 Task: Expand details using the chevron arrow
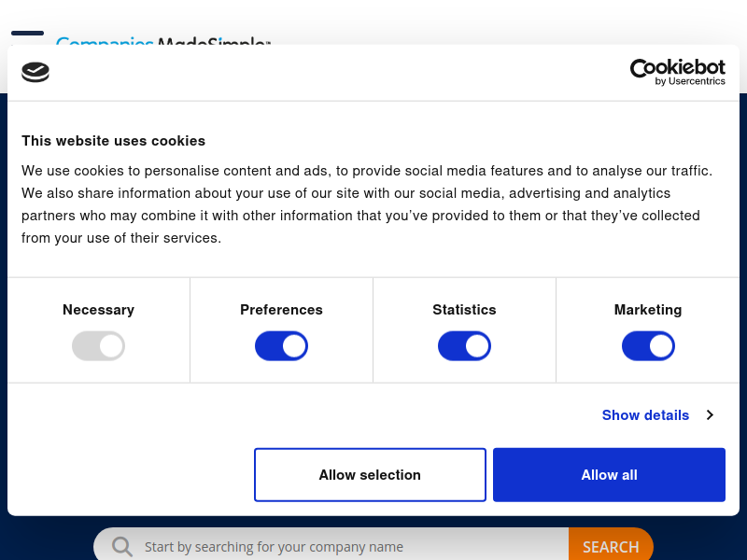tap(710, 415)
